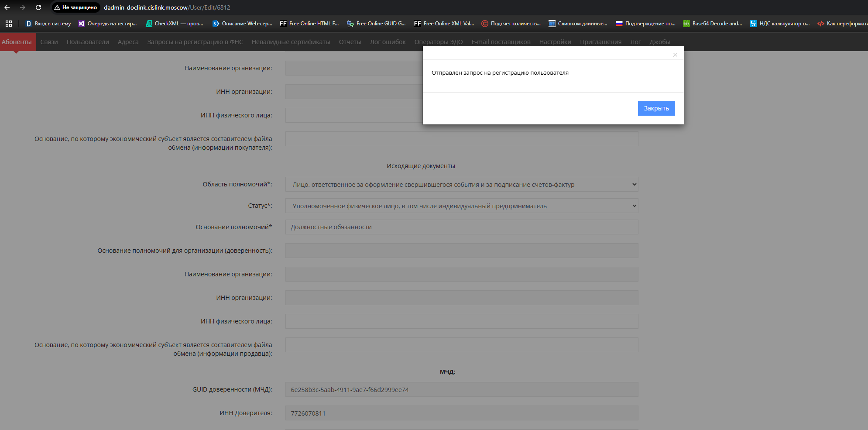Open 'Free Online HTML F...' bookmark
The width and height of the screenshot is (868, 430).
(309, 24)
